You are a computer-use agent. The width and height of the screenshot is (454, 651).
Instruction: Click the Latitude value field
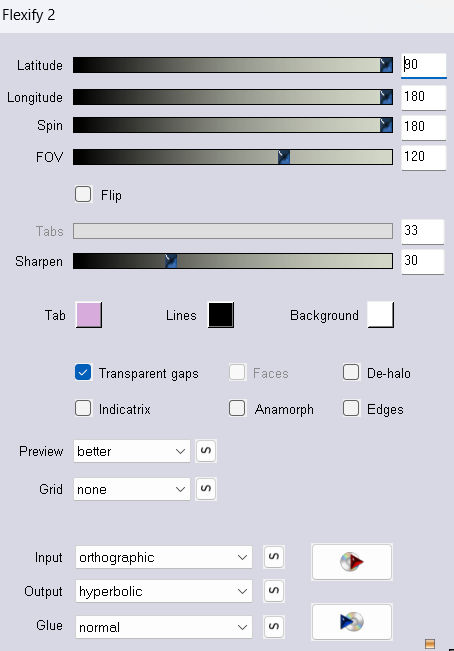(424, 65)
